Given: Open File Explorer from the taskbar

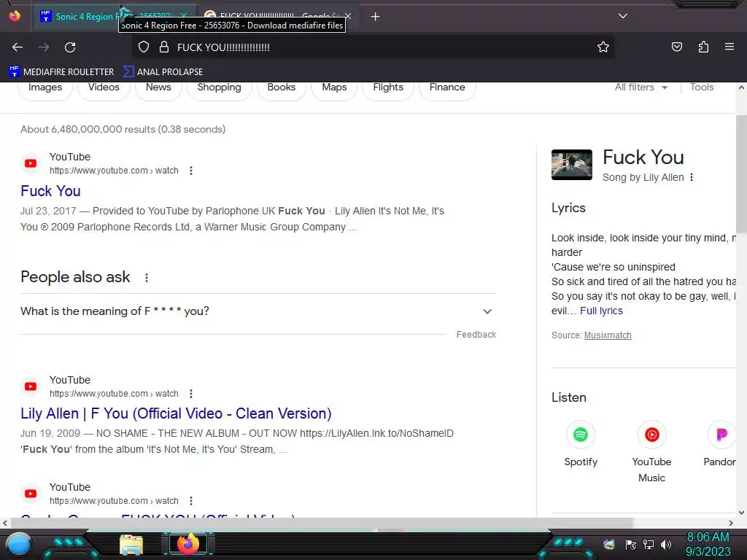Looking at the screenshot, I should 131,545.
